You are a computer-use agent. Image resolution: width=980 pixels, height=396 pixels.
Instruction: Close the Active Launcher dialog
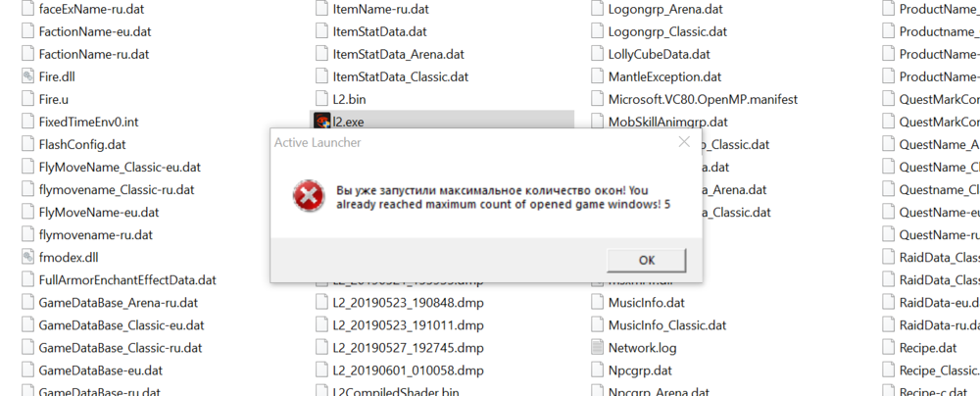[684, 142]
